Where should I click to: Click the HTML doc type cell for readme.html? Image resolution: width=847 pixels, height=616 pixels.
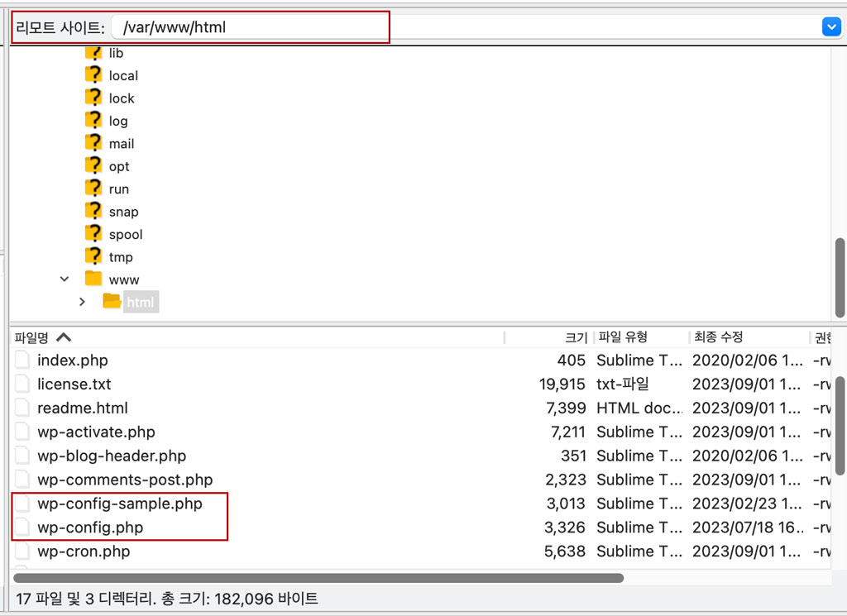tap(639, 408)
